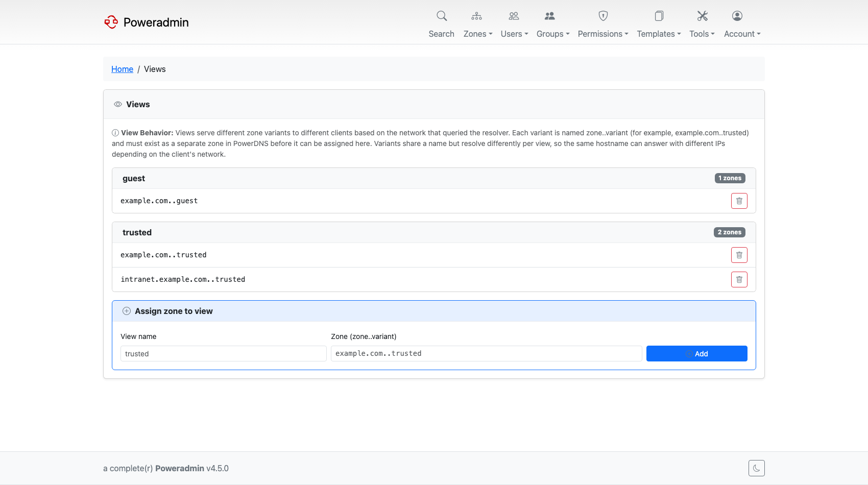
Task: Click the eye icon beside Views heading
Action: (118, 104)
